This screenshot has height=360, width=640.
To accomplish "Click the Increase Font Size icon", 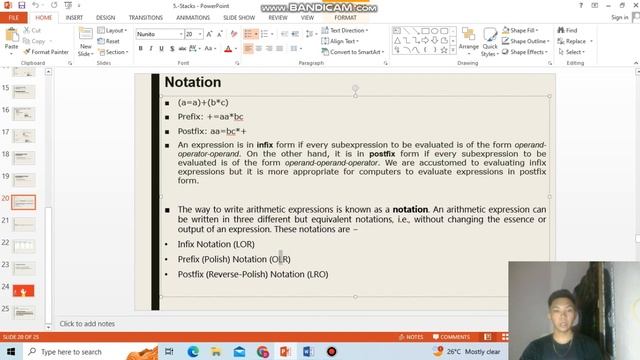I will pyautogui.click(x=209, y=34).
